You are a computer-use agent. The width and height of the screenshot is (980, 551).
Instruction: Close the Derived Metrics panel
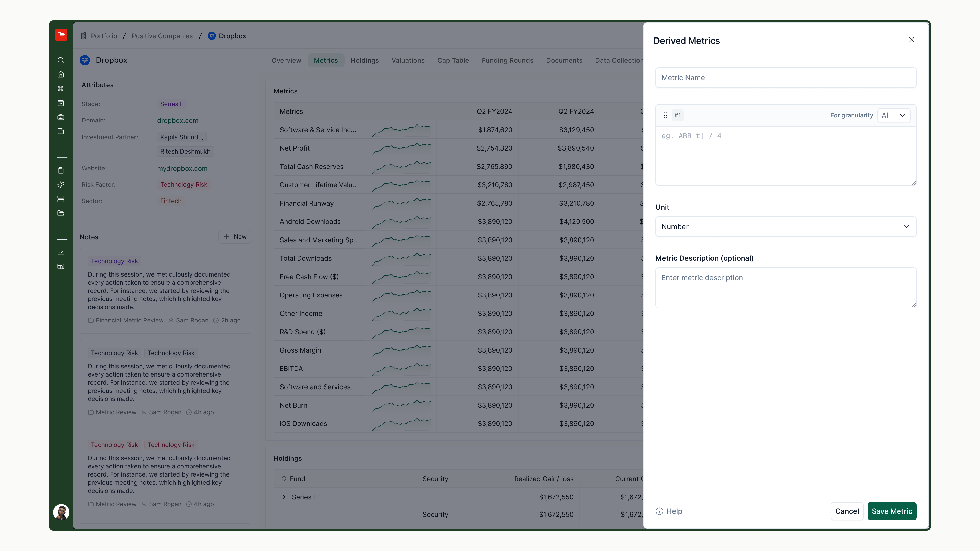pos(912,40)
